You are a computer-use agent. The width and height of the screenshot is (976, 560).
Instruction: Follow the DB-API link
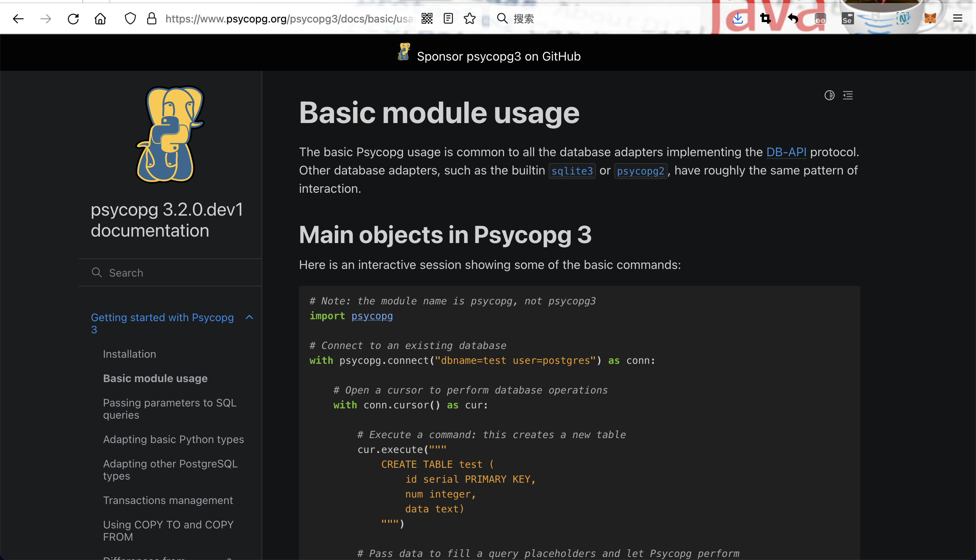[x=786, y=152]
